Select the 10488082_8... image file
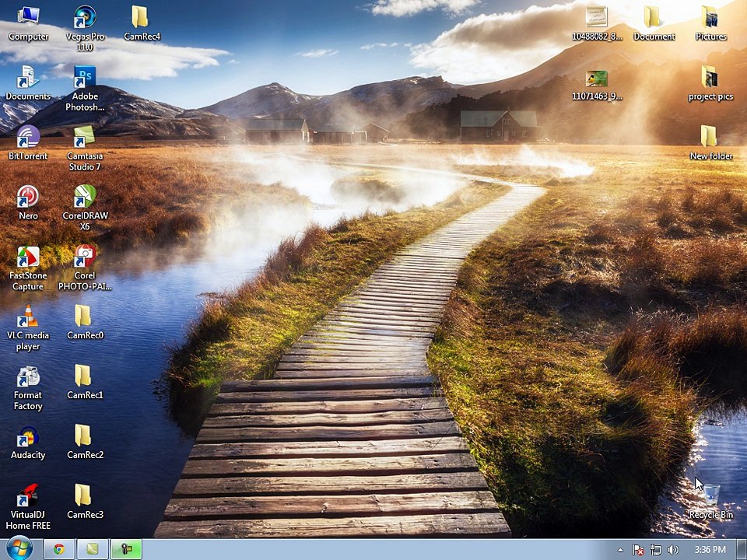 tap(597, 24)
